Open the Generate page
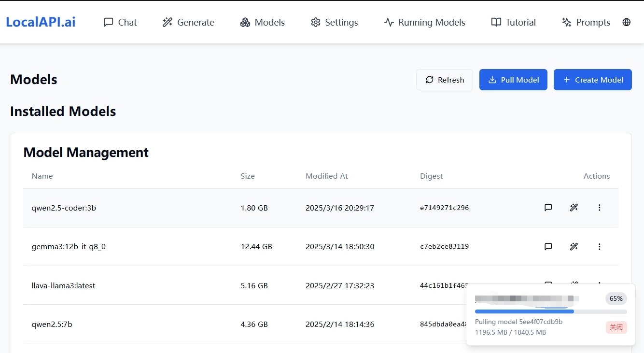644x353 pixels. pyautogui.click(x=188, y=22)
